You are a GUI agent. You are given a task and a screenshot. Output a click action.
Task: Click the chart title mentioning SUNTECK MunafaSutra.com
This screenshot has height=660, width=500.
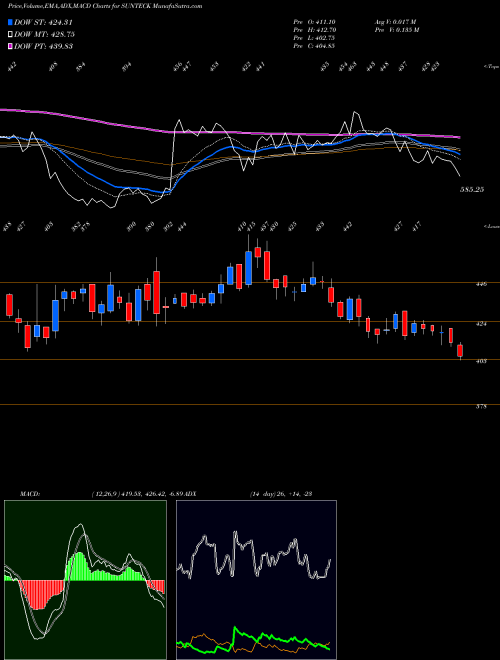(105, 6)
